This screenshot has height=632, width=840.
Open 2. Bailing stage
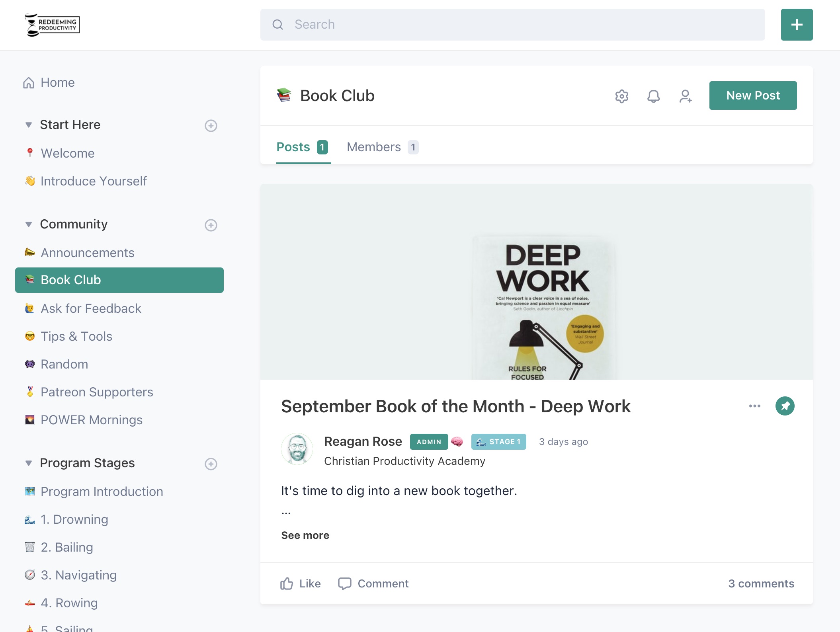67,547
